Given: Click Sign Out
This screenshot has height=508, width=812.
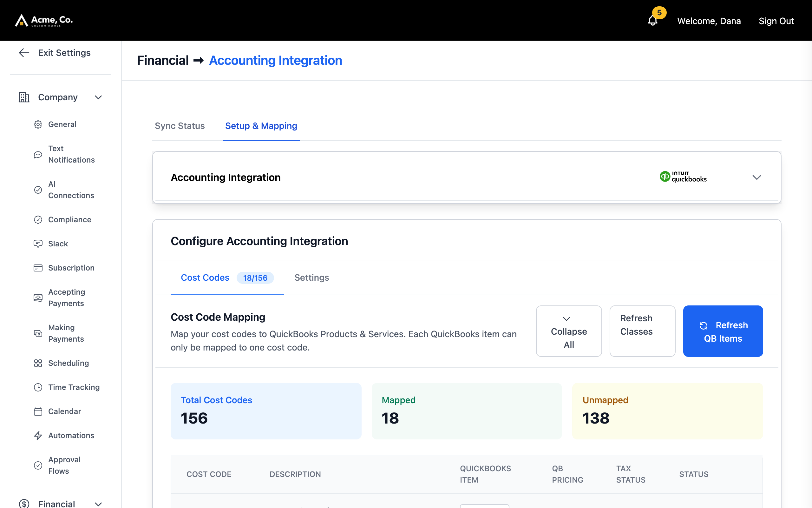Looking at the screenshot, I should click(776, 21).
